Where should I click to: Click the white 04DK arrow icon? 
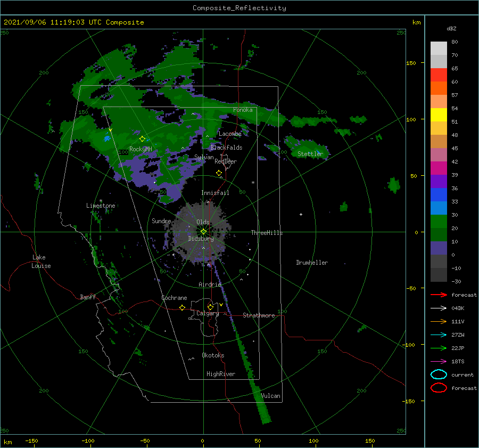[439, 308]
